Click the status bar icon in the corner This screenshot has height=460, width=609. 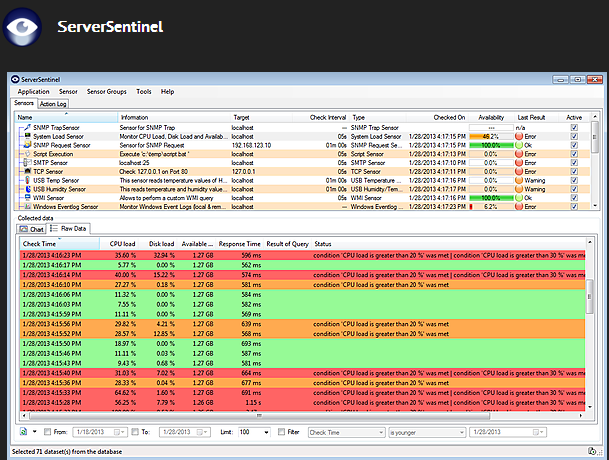[592, 451]
